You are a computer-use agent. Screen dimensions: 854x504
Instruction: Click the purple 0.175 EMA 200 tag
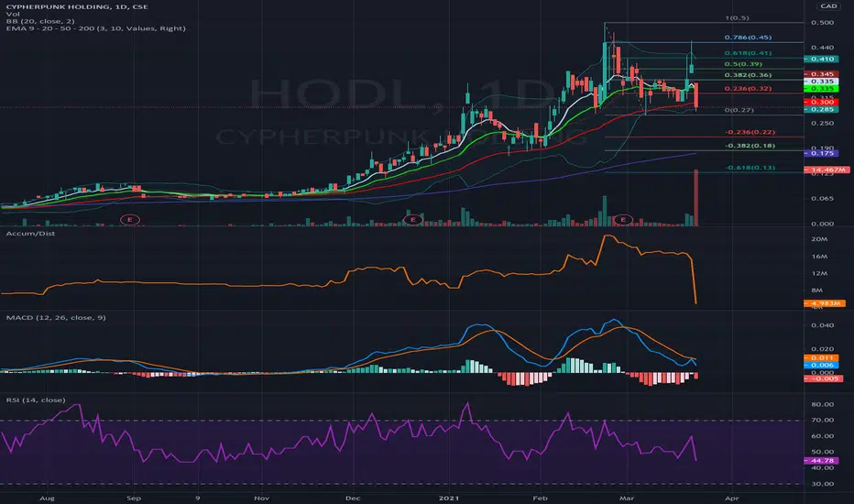tap(821, 153)
